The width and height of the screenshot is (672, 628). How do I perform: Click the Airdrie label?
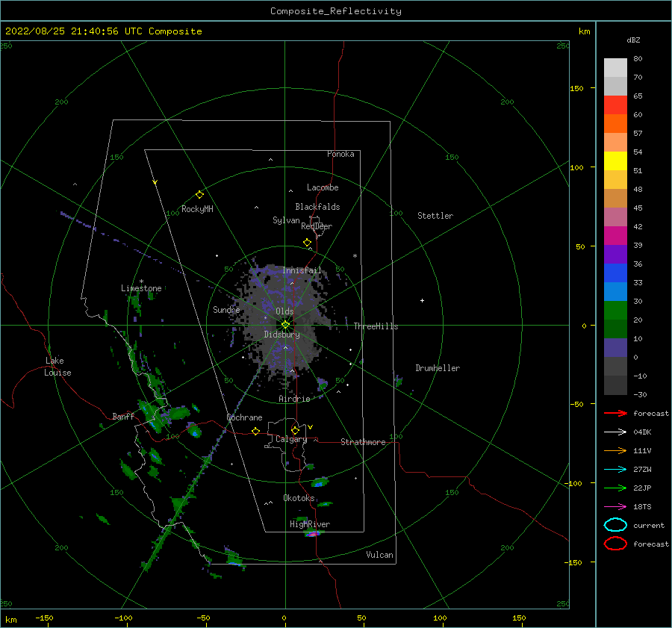click(294, 399)
